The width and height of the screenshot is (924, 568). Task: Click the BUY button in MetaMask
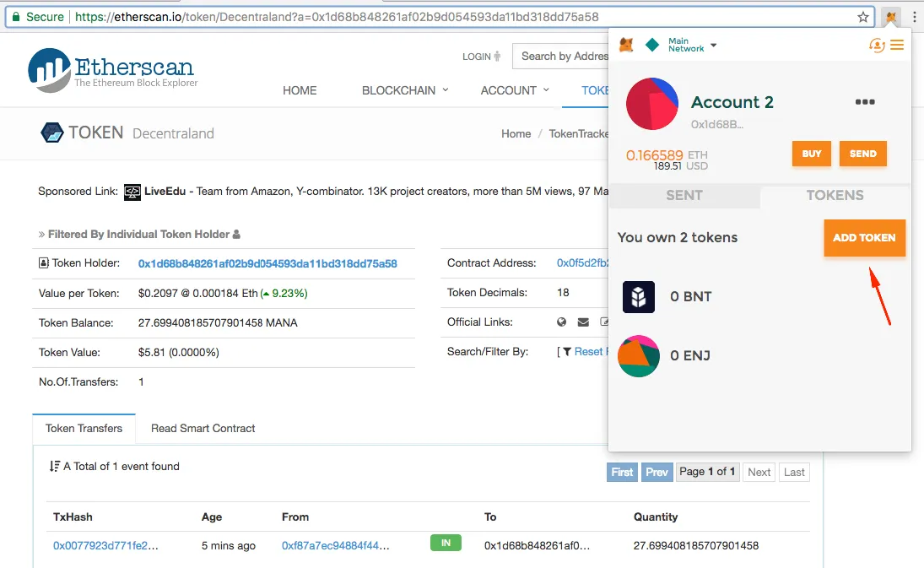pos(812,154)
